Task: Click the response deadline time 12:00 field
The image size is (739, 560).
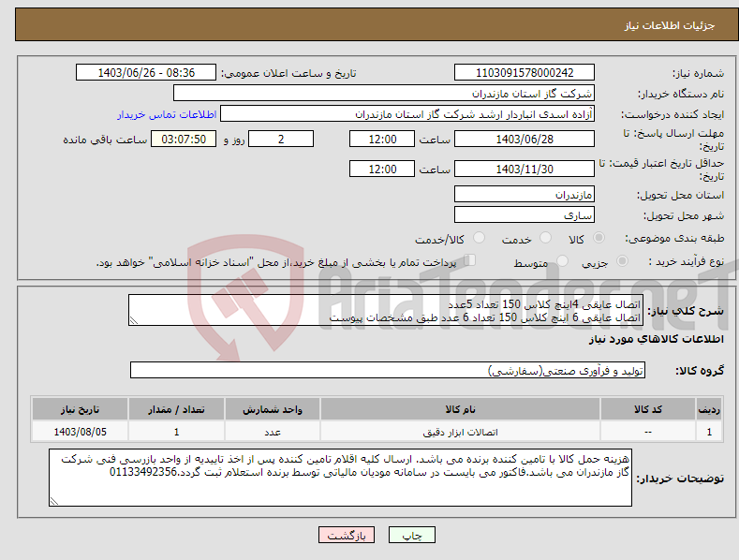Action: tap(382, 139)
